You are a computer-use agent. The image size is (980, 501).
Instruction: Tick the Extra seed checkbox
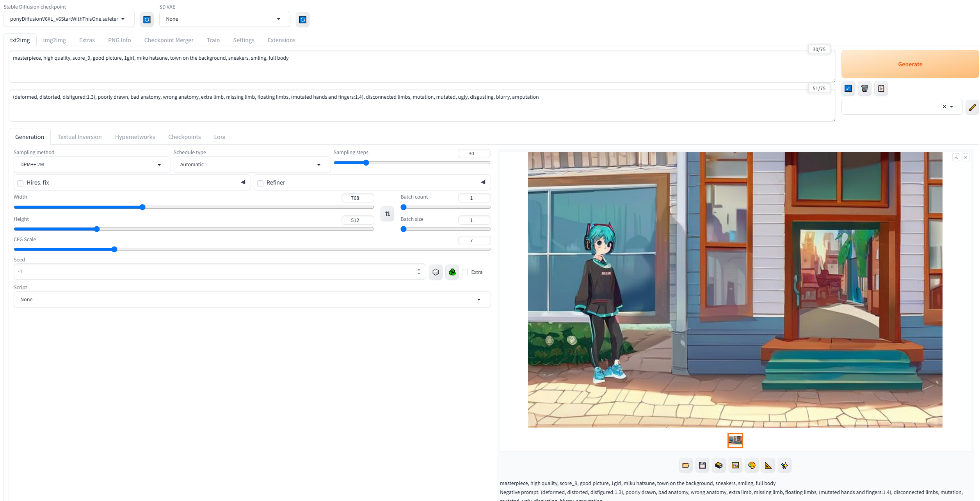pyautogui.click(x=465, y=272)
